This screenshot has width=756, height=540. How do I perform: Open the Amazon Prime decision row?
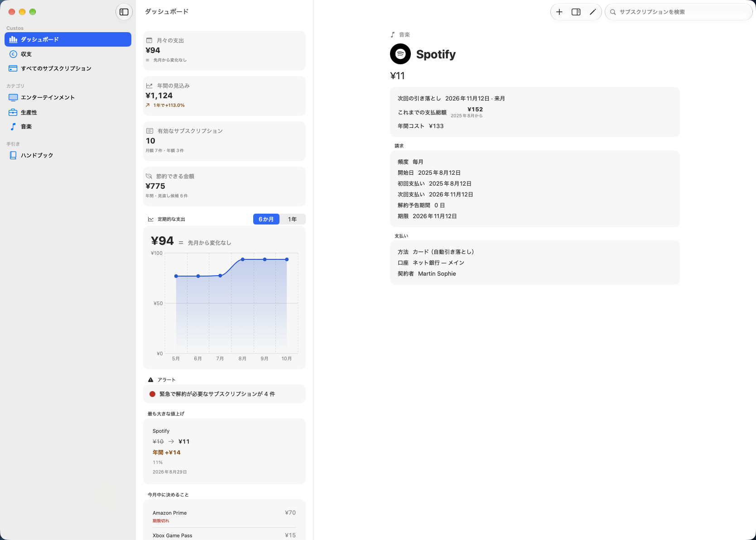(224, 516)
